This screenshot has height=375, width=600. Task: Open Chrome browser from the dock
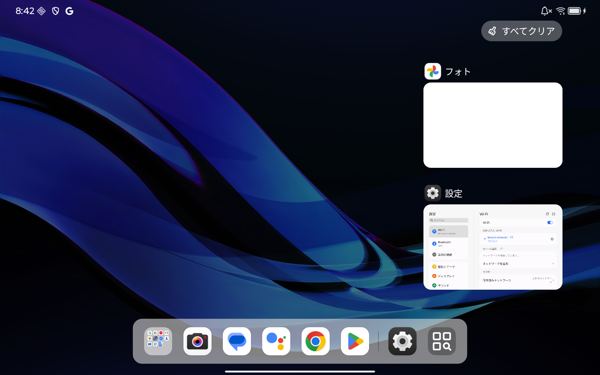click(x=316, y=341)
